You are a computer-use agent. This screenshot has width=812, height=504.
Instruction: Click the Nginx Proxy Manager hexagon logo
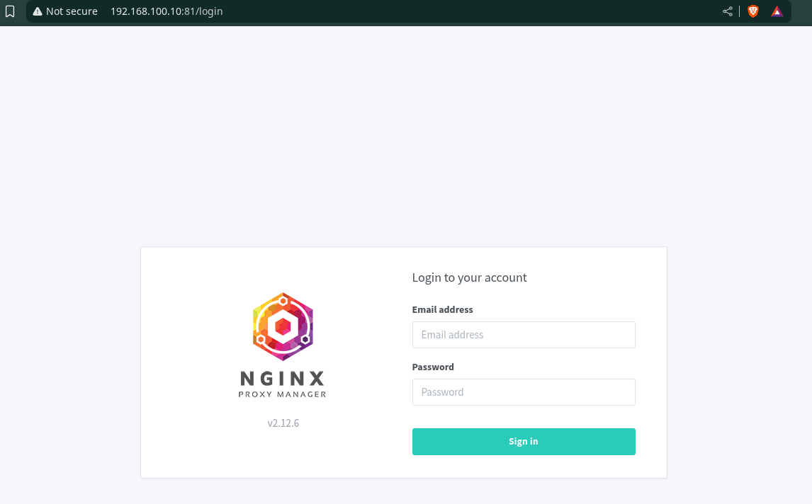coord(283,326)
